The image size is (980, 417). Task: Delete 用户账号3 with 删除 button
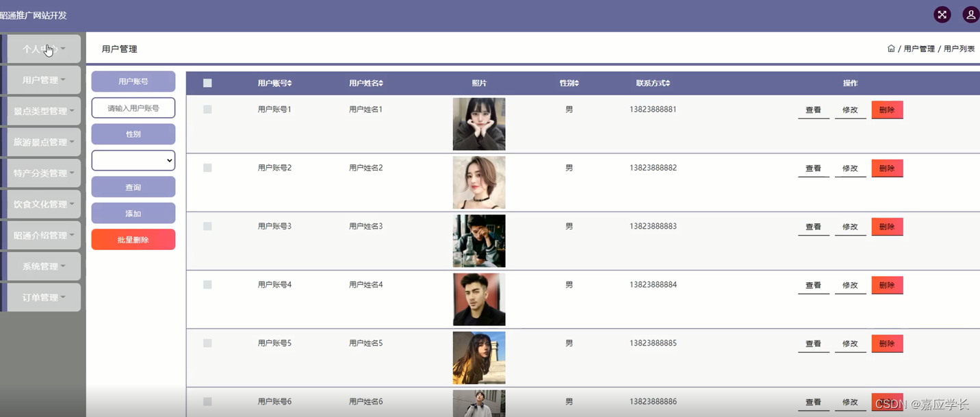point(887,227)
